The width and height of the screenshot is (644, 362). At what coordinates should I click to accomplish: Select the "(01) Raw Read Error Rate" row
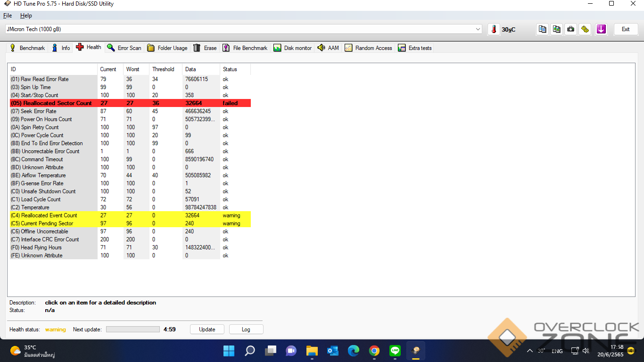tap(130, 79)
